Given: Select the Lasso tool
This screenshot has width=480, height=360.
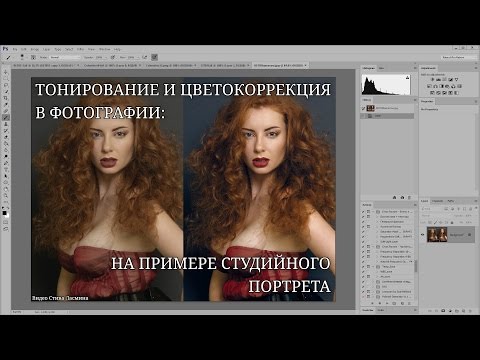Looking at the screenshot, I should click(x=6, y=85).
